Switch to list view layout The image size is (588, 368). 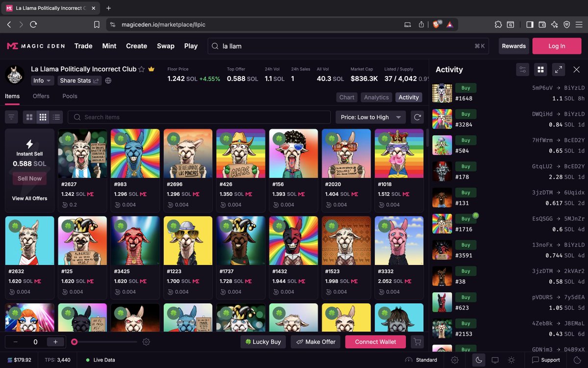tap(57, 117)
